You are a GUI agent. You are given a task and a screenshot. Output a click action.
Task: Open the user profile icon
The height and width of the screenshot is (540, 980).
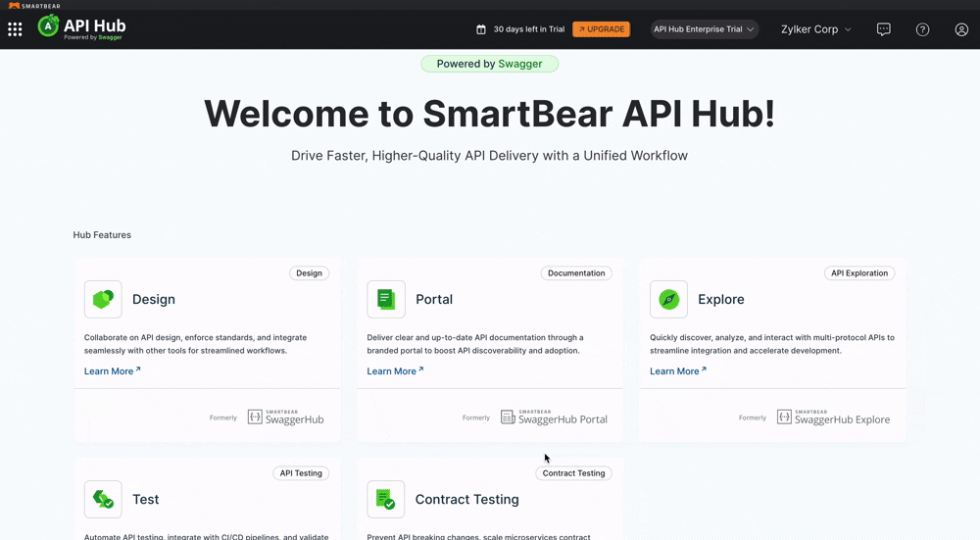[961, 29]
